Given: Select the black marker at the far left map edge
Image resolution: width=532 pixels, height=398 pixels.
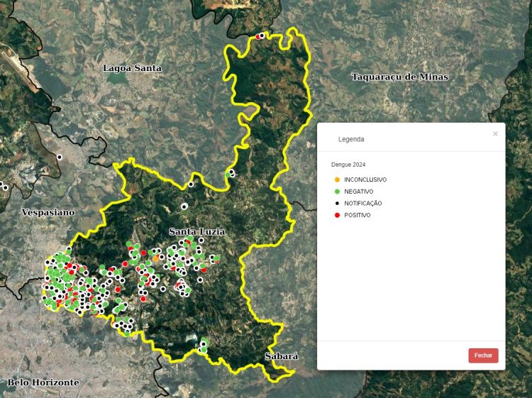Looking at the screenshot, I should tap(4, 187).
